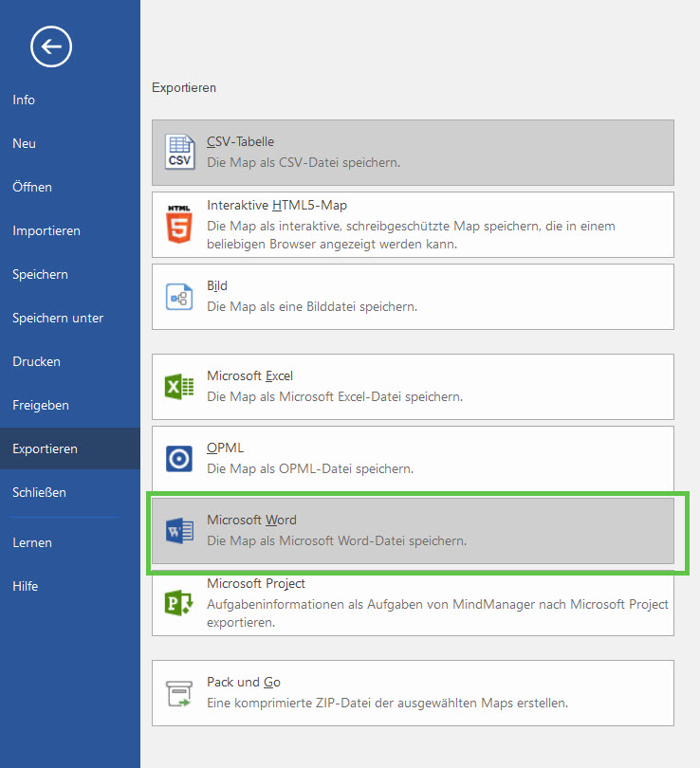
Task: Go to Importieren in the sidebar
Action: 46,230
